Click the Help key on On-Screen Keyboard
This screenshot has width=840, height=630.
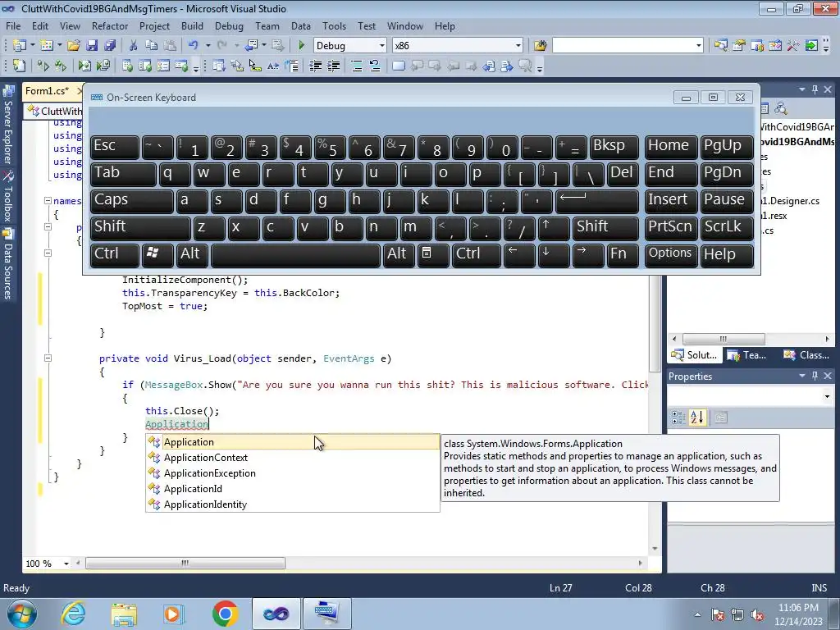click(727, 255)
